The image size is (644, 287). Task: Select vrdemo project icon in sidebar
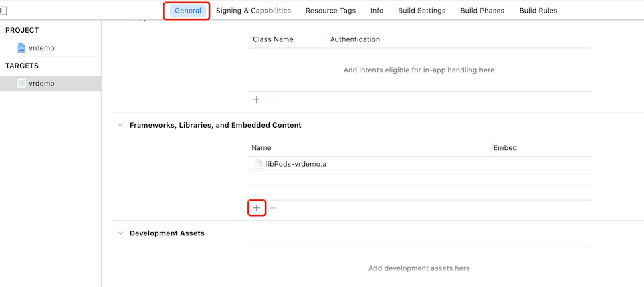[x=22, y=48]
